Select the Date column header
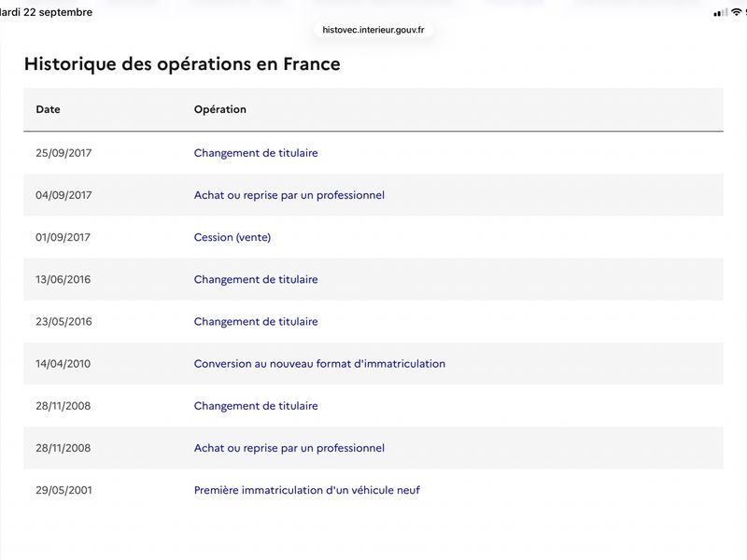 click(x=49, y=109)
